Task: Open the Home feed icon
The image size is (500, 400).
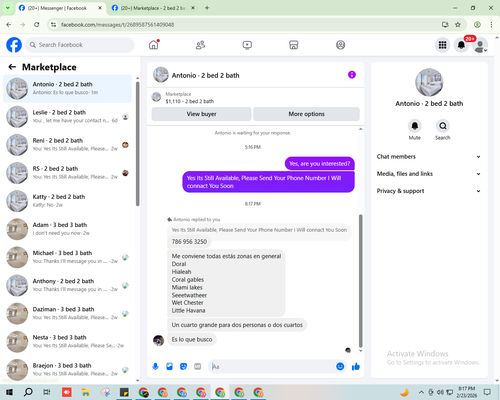Action: [154, 45]
